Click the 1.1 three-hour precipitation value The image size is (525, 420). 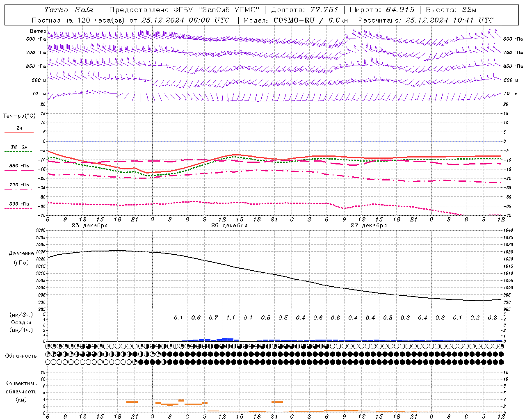[231, 317]
